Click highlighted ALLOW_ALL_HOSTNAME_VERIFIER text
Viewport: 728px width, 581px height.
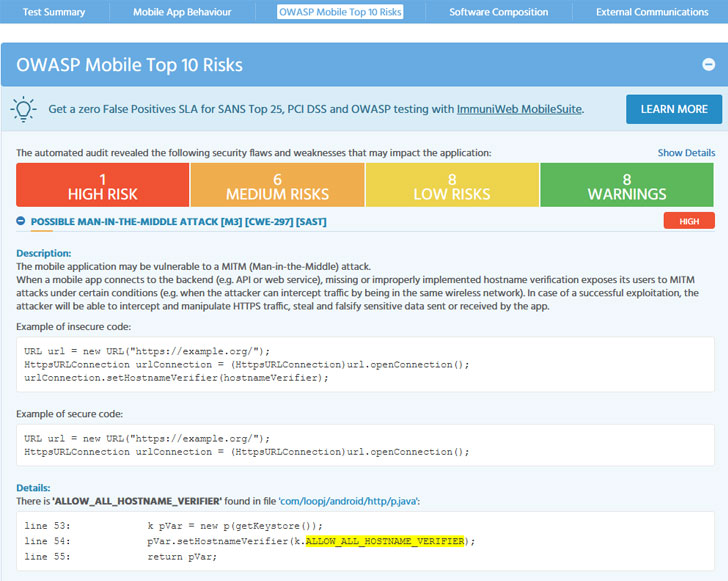click(x=385, y=541)
